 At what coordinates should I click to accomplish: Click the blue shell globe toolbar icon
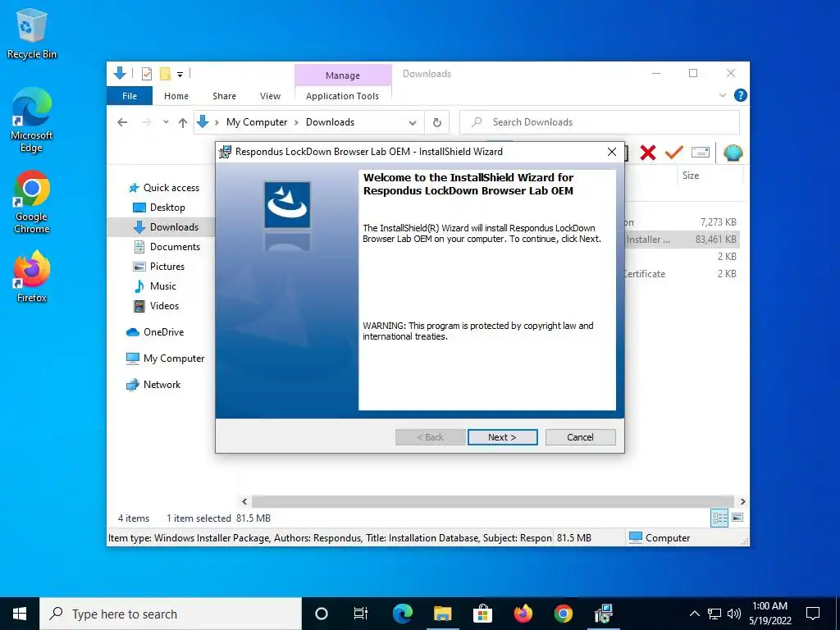pos(733,153)
